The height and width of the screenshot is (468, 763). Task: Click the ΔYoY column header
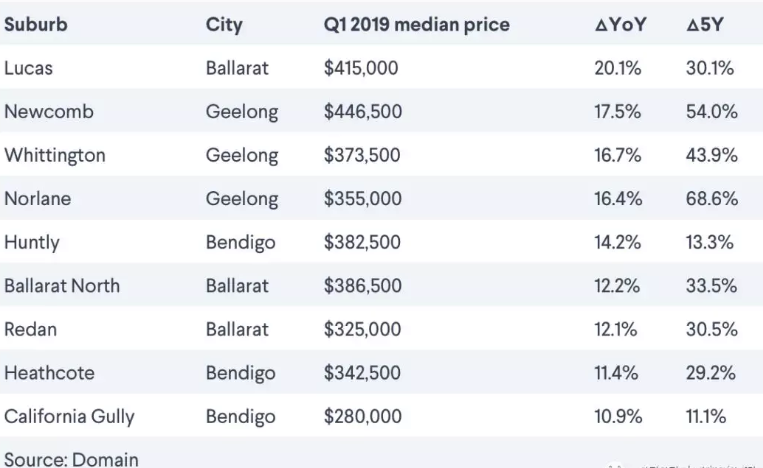pos(620,24)
